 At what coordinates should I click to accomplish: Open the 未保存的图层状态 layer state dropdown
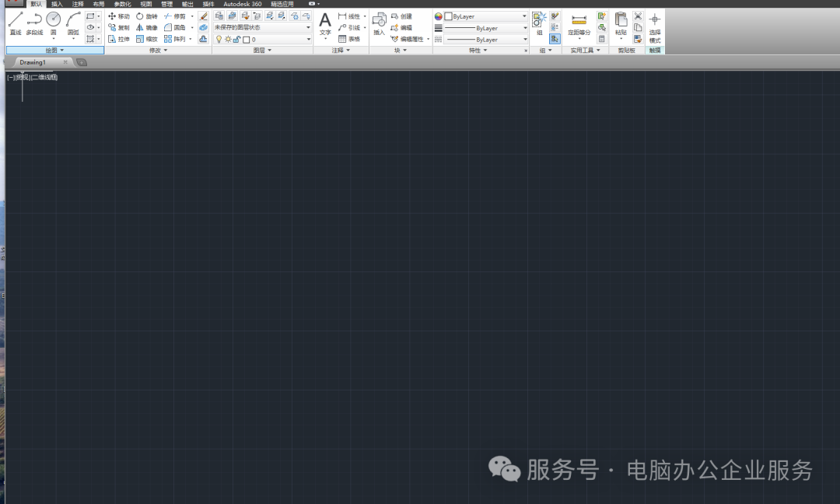pos(262,27)
